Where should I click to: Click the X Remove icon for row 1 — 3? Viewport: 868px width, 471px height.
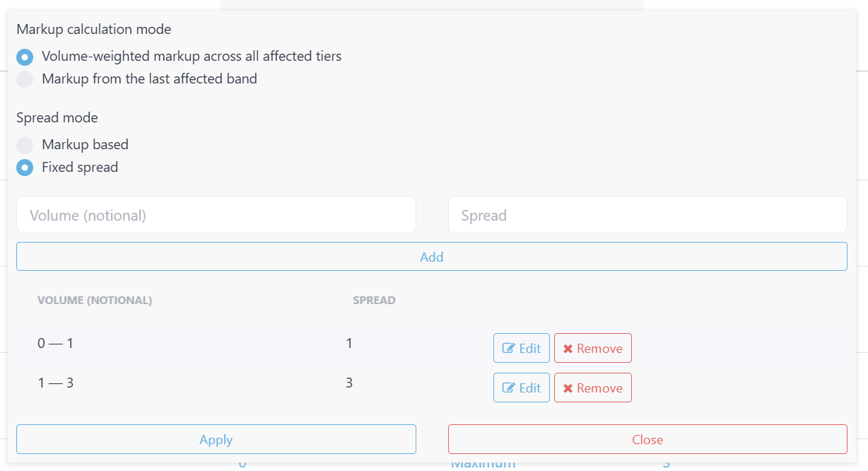[x=568, y=388]
